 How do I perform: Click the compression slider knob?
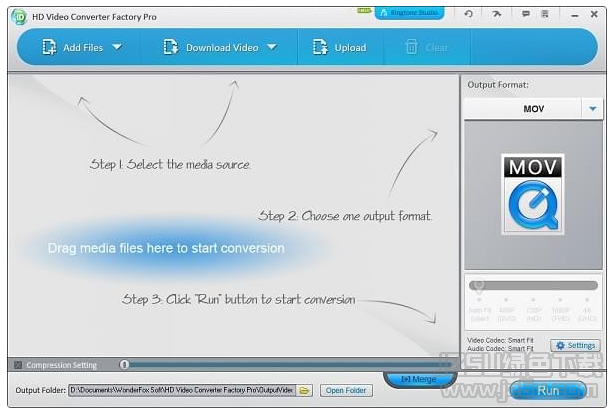click(125, 365)
